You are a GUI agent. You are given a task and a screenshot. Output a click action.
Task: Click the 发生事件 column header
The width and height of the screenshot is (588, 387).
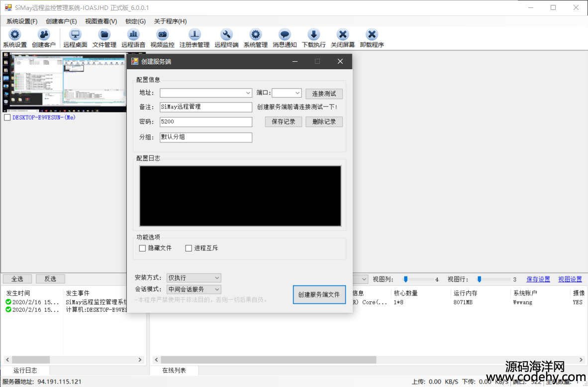(x=78, y=293)
